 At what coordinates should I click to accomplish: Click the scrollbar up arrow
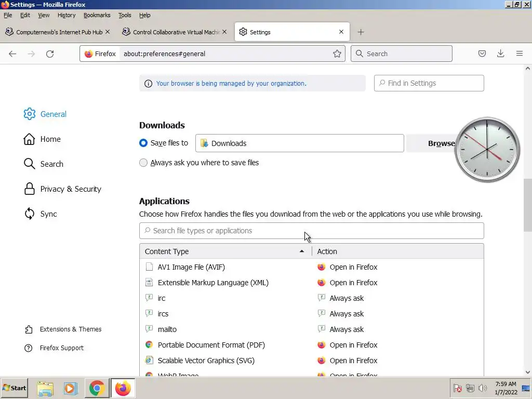[x=528, y=69]
